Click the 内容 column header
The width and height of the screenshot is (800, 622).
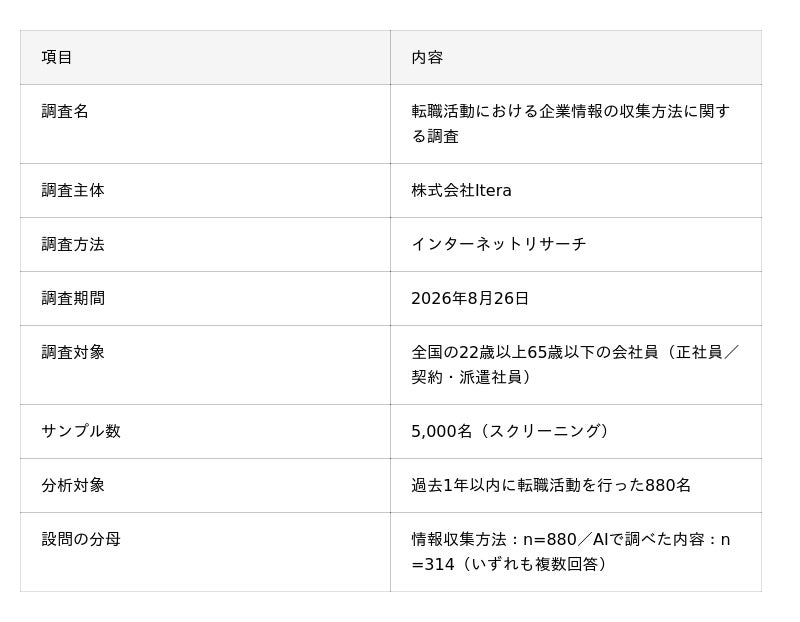click(427, 57)
